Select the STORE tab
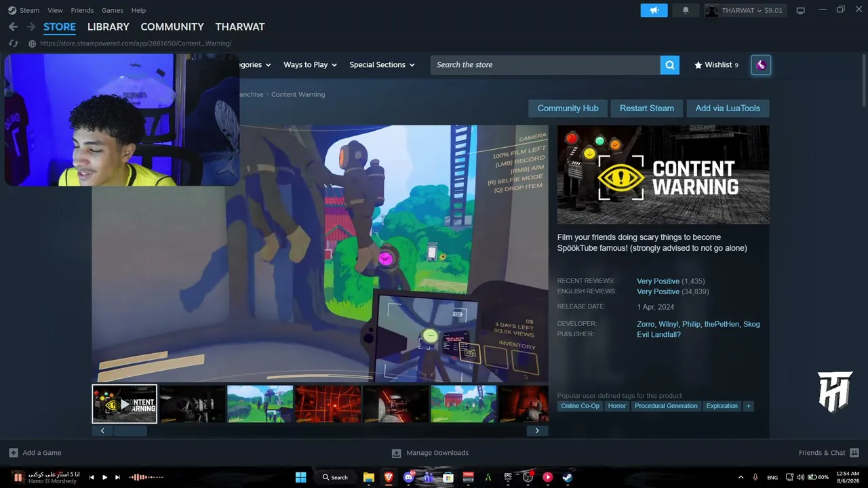 point(60,27)
